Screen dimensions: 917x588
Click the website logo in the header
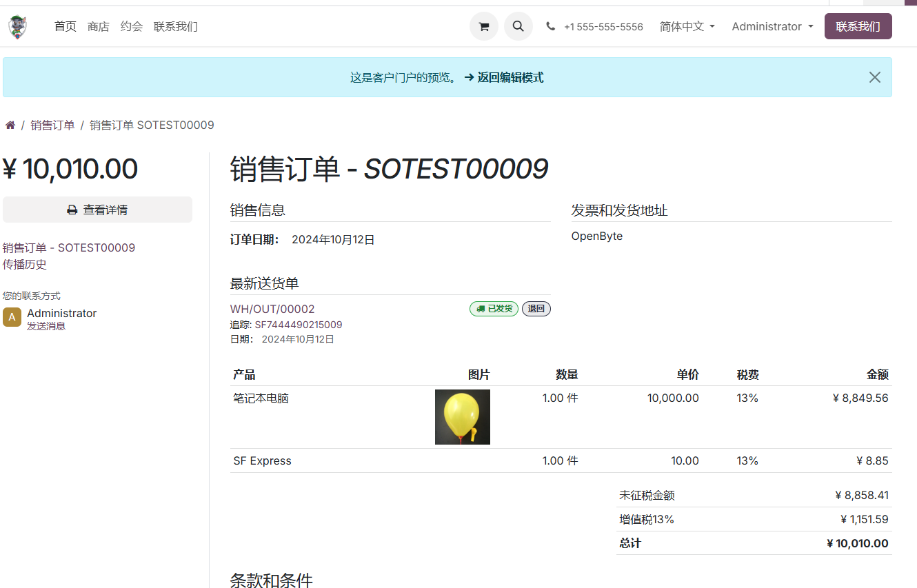tap(17, 27)
